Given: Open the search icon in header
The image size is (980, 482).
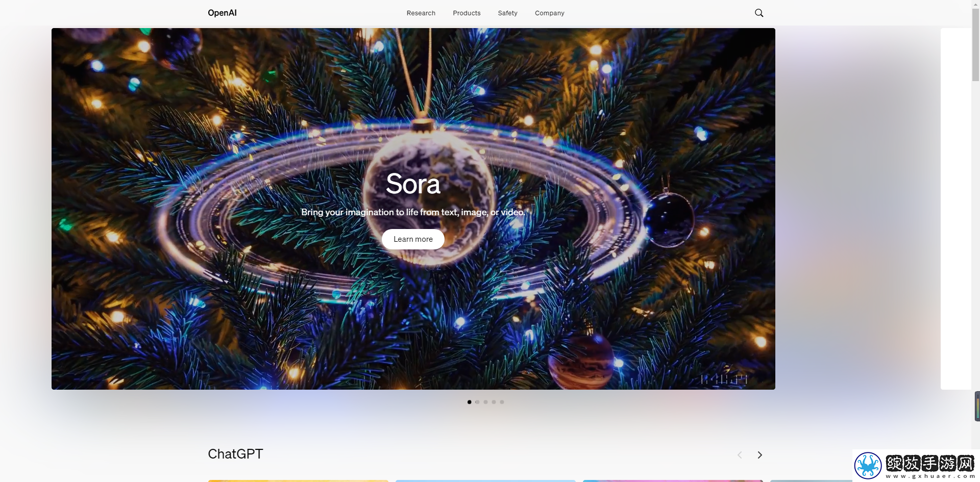Looking at the screenshot, I should point(759,13).
